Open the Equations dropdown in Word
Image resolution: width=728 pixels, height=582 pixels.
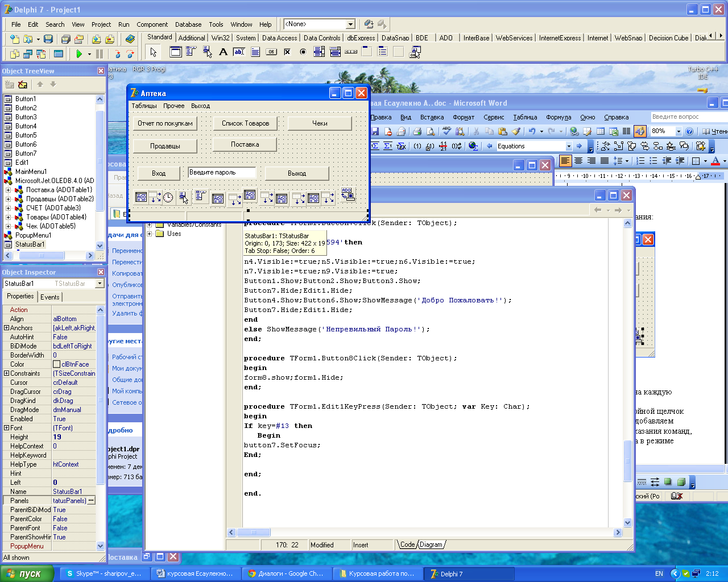(x=568, y=146)
